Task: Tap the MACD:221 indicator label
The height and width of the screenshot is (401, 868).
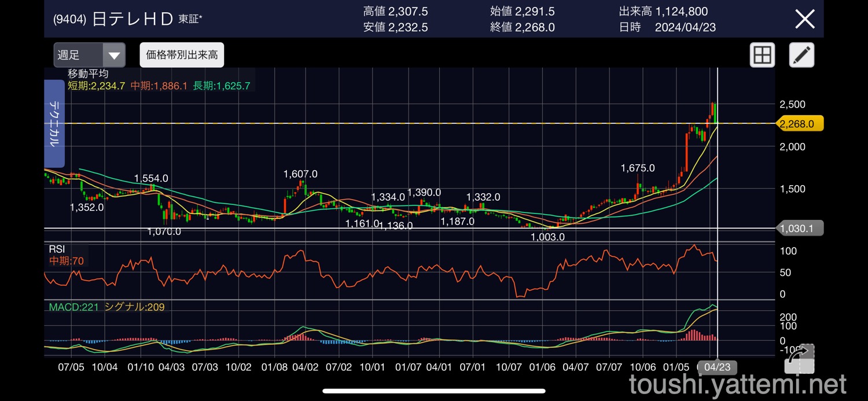Action: click(74, 307)
